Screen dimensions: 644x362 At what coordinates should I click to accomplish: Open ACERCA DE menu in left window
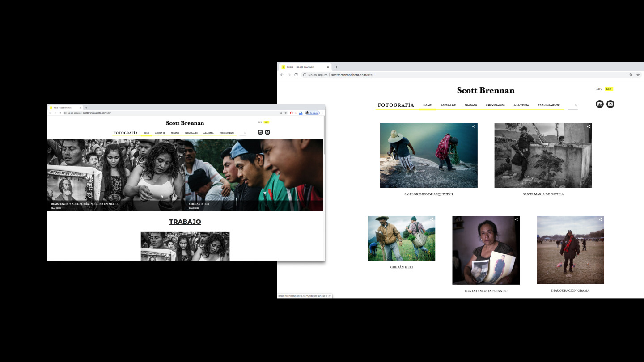click(160, 133)
